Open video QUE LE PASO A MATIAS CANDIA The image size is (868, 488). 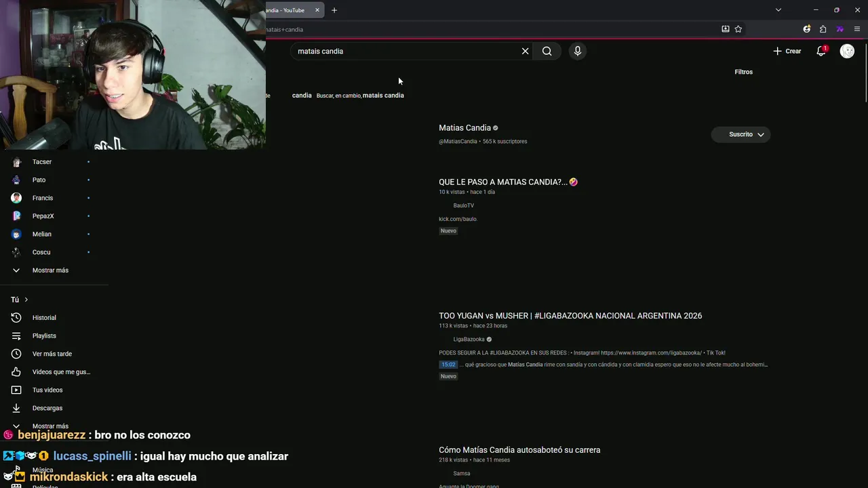point(508,182)
